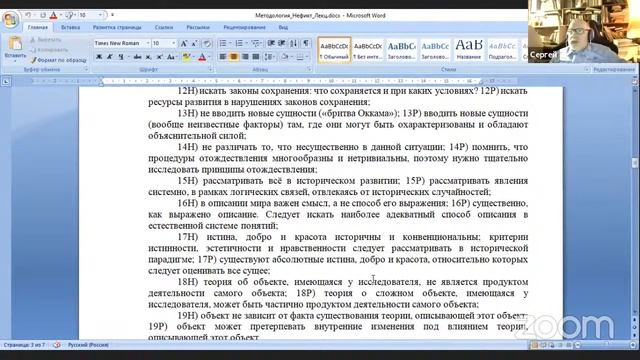Viewport: 640px width, 360px height.
Task: Increase the paragraph indent
Action: 282,43
